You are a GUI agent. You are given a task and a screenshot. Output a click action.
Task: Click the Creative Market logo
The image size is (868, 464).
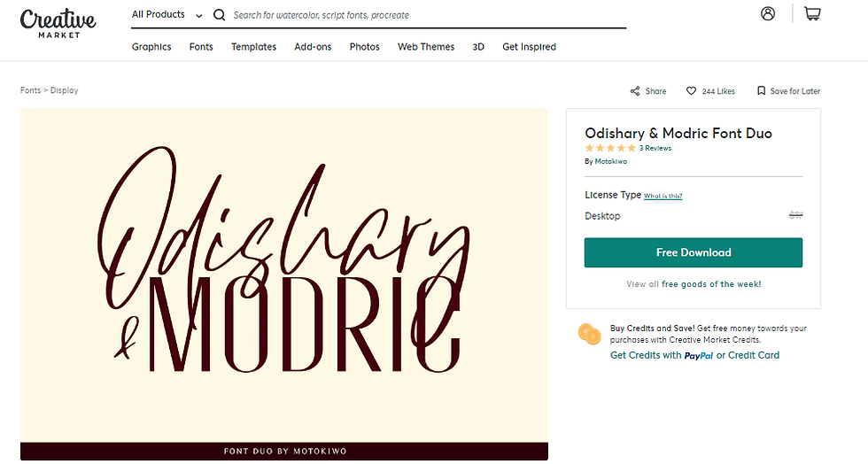click(58, 22)
